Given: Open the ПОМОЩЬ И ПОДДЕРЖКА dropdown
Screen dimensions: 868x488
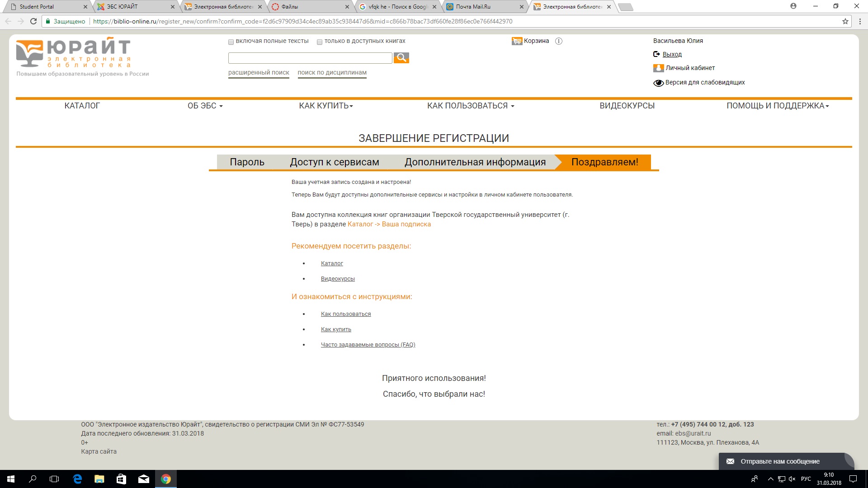Looking at the screenshot, I should click(x=777, y=106).
